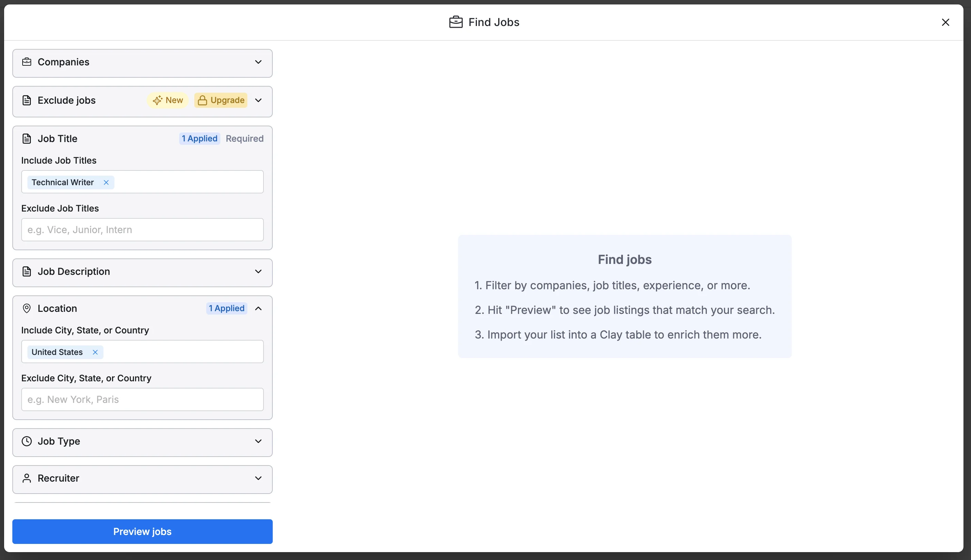The height and width of the screenshot is (560, 971).
Task: Expand the Recruiter filter section
Action: [258, 478]
